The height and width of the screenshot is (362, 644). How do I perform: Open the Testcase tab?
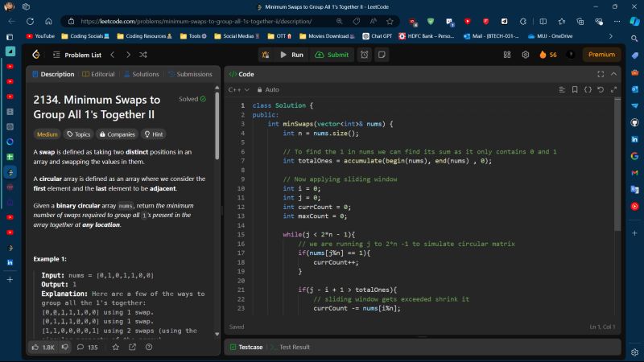[246, 348]
